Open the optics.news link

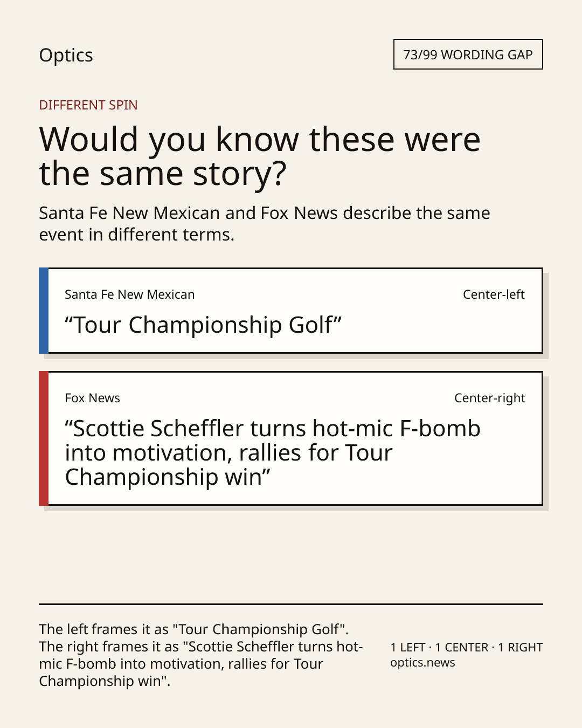422,662
